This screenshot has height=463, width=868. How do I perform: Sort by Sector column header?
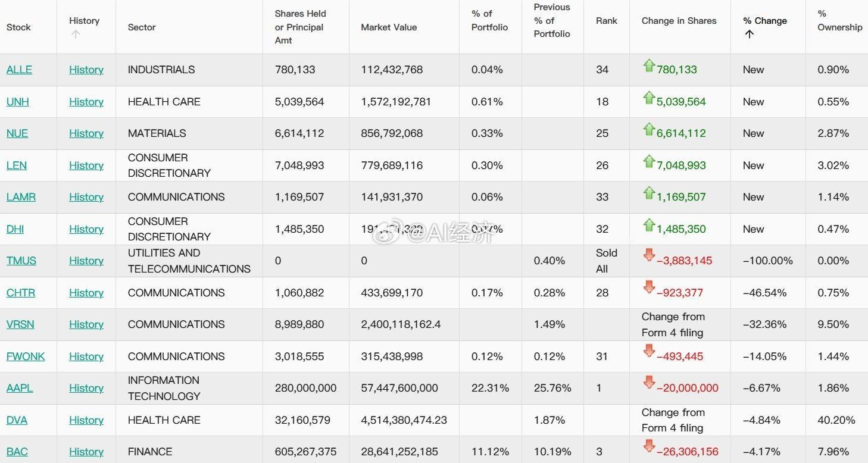142,27
